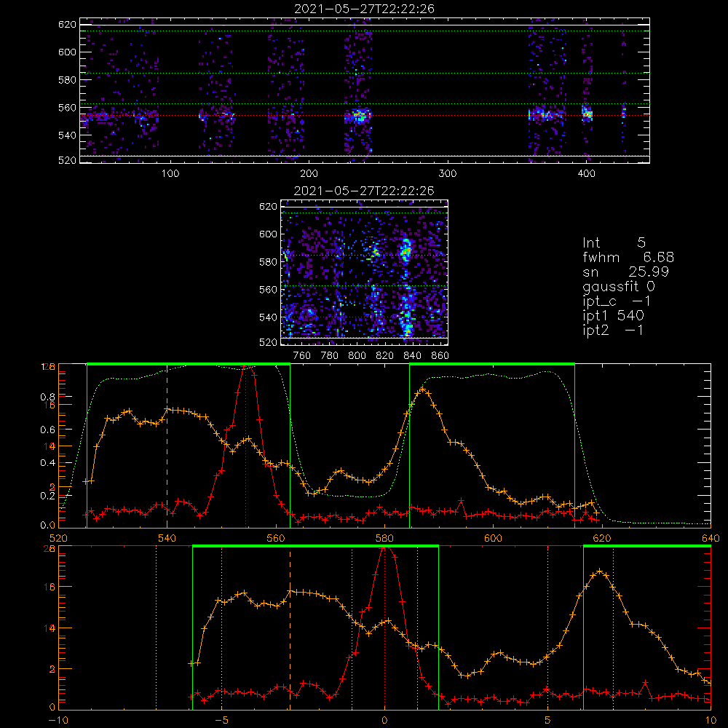
Task: Click the left thick green bar atop the third plot
Action: pyautogui.click(x=189, y=365)
